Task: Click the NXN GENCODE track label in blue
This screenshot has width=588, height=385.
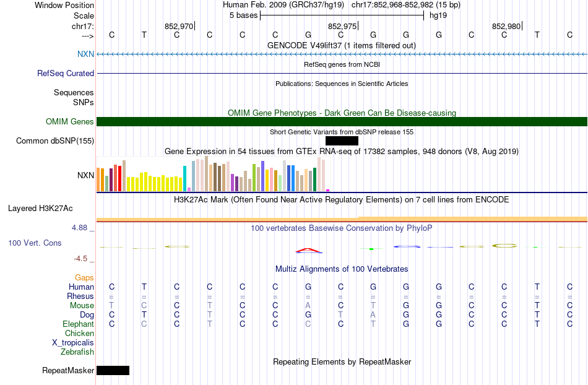Action: [x=85, y=54]
